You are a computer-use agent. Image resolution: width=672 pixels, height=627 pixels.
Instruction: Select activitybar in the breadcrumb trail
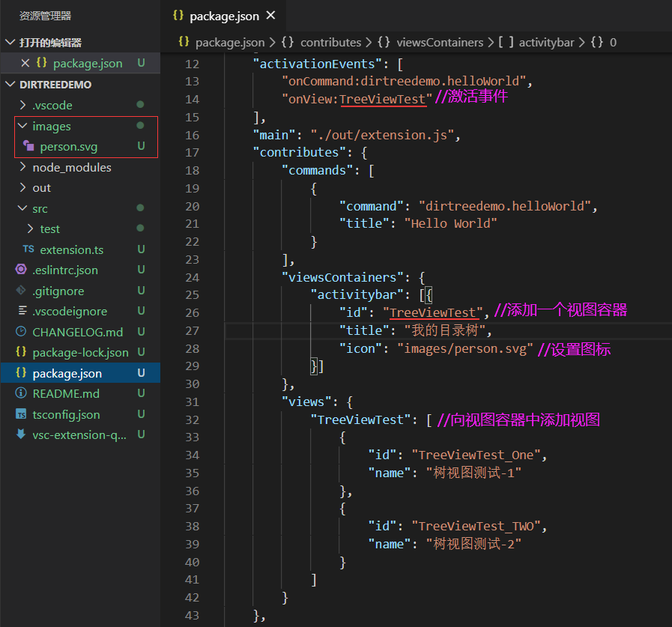546,42
